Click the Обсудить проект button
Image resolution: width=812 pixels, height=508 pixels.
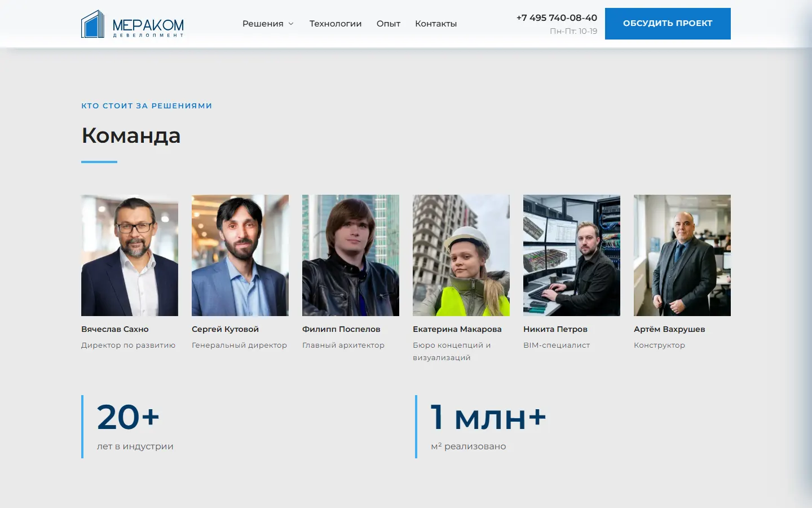coord(668,24)
